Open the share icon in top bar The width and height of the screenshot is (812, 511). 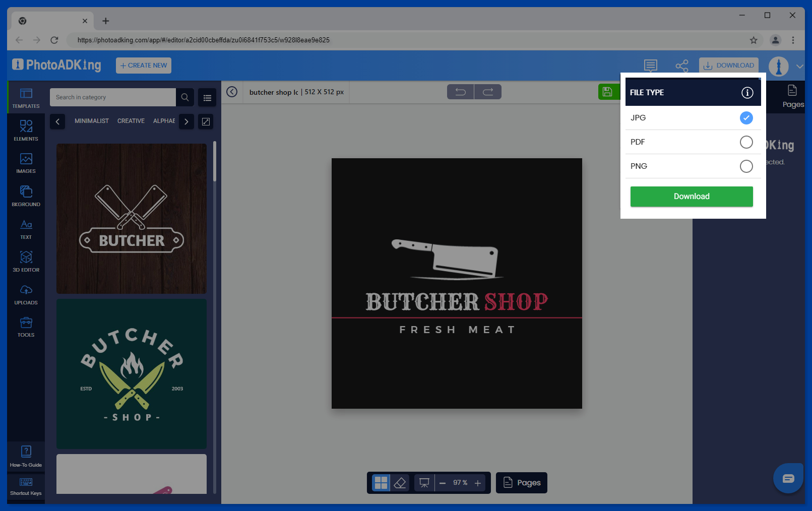[x=681, y=66]
